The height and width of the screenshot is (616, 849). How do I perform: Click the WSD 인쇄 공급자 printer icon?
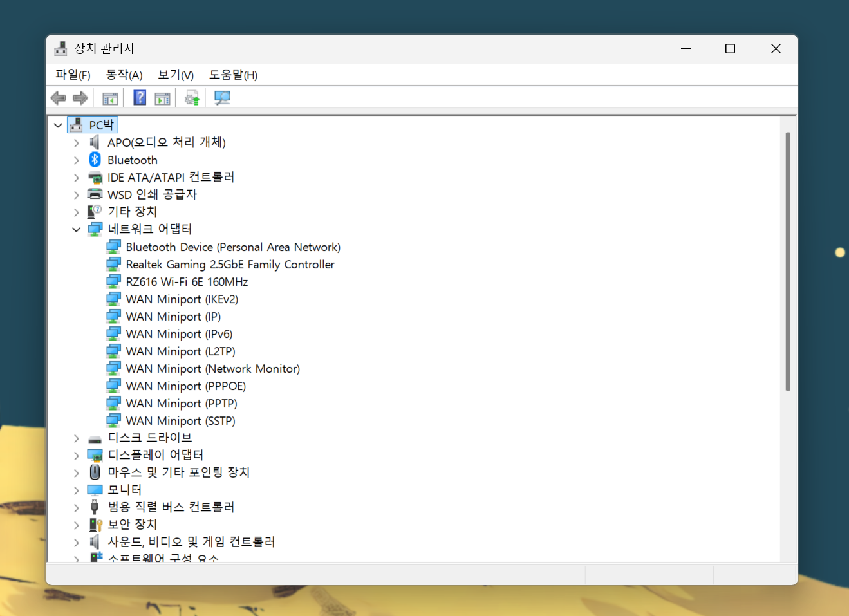coord(95,194)
